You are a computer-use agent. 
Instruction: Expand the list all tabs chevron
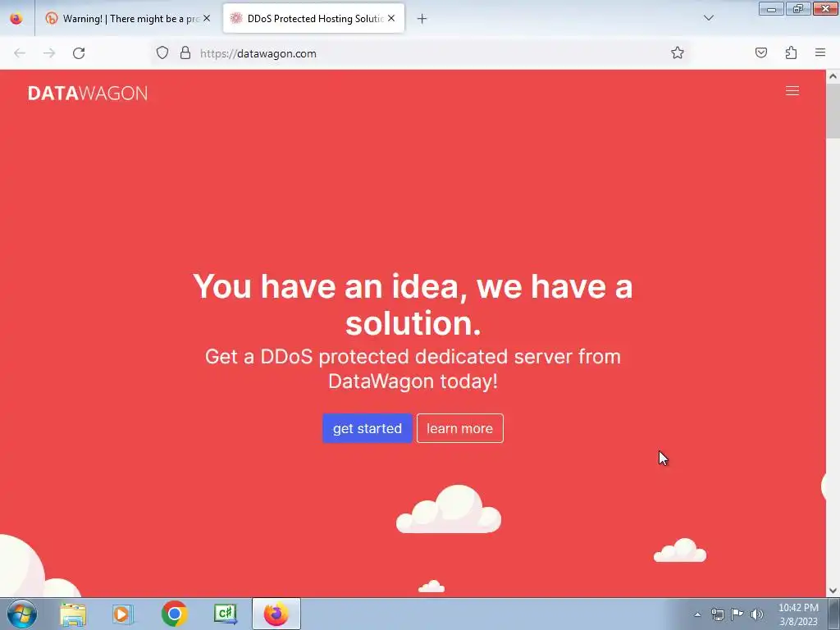(x=709, y=18)
